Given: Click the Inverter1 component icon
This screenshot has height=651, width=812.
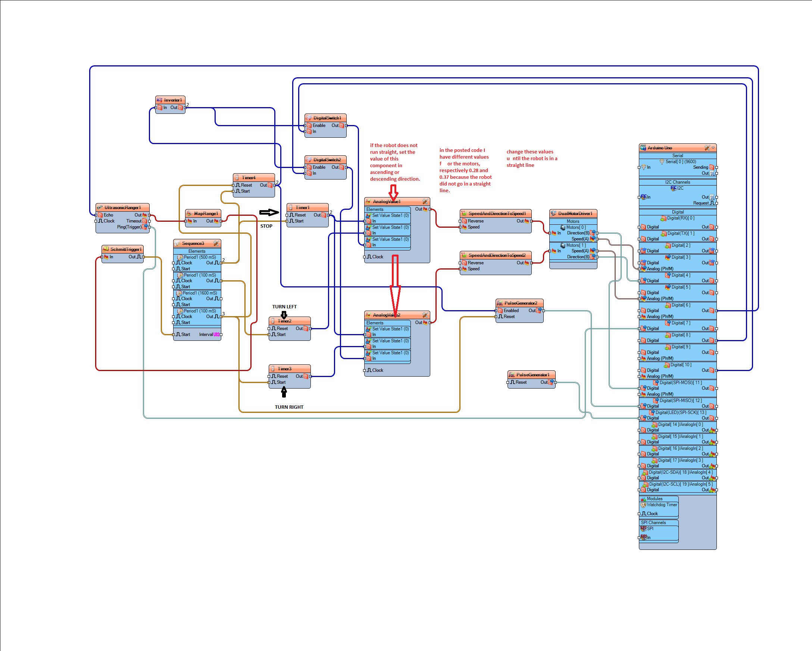Looking at the screenshot, I should click(159, 100).
